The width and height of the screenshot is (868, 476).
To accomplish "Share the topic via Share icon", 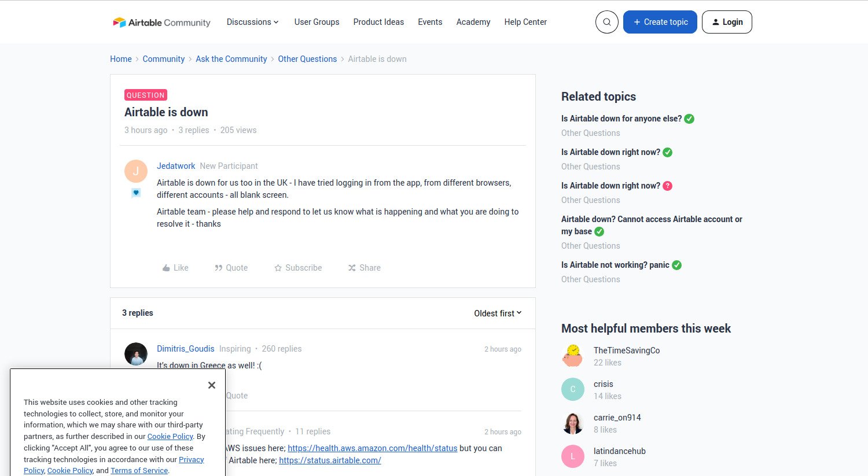I will click(364, 268).
